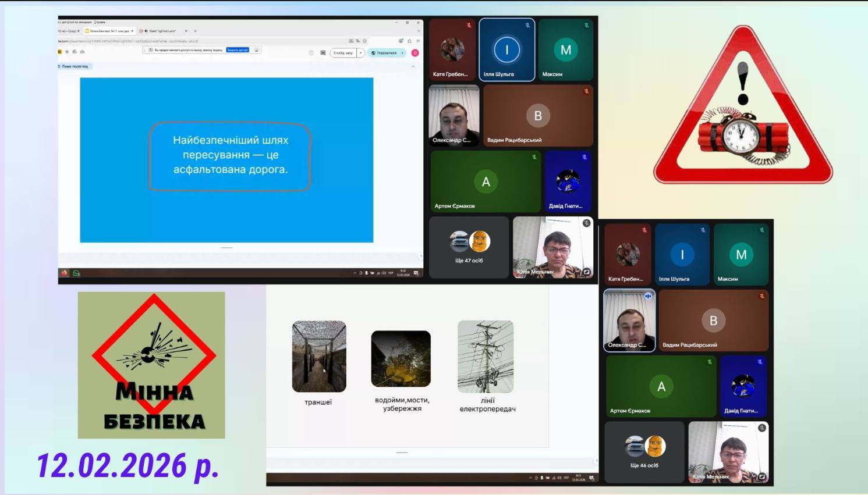The image size is (868, 495).
Task: Click the star icon beside the presentation title
Action: pos(67,52)
